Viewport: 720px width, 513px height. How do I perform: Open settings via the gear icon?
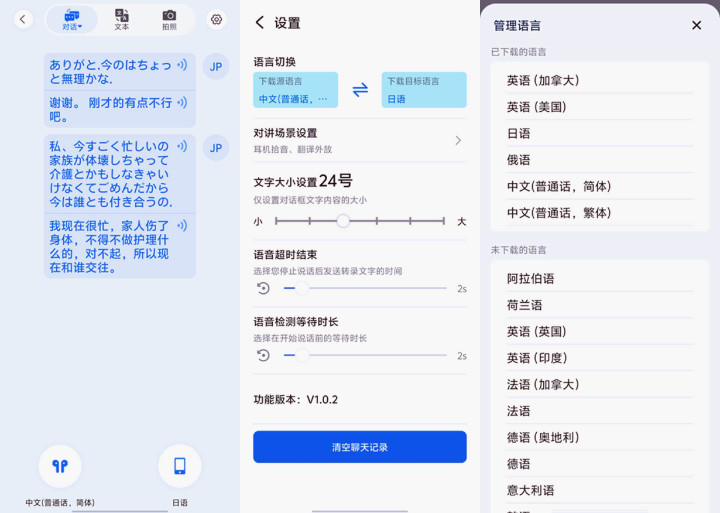[216, 20]
